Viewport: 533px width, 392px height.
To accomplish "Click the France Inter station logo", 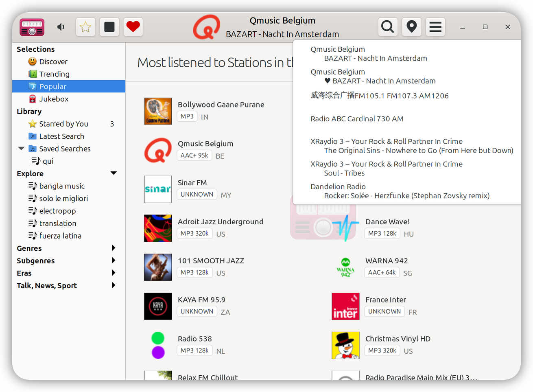I will 345,307.
